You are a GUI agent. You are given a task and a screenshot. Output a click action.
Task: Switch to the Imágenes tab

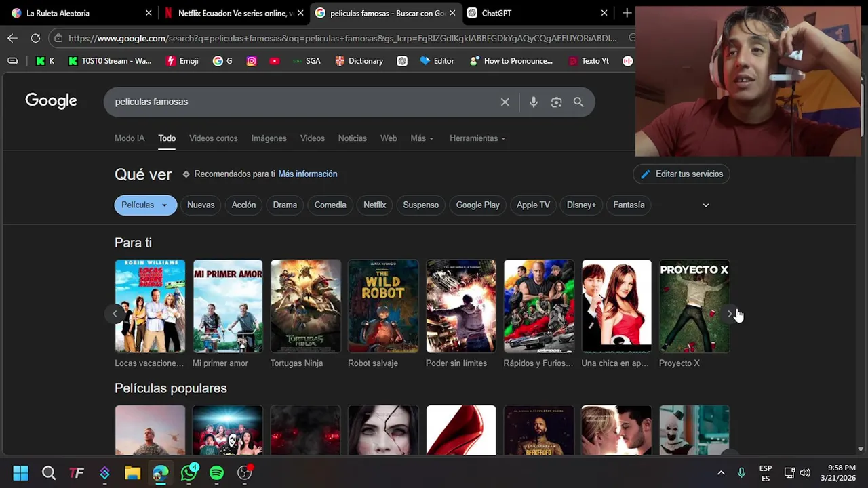coord(269,138)
